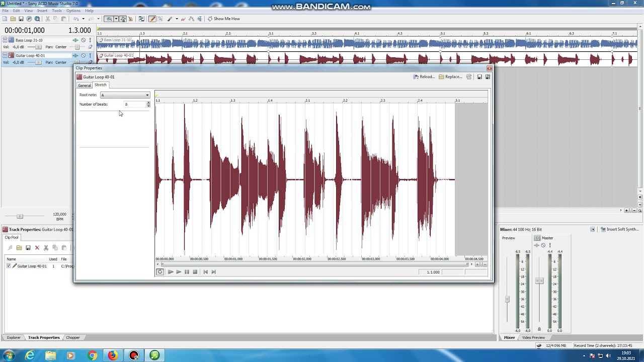
Task: Open the Insert menu
Action: point(42,11)
